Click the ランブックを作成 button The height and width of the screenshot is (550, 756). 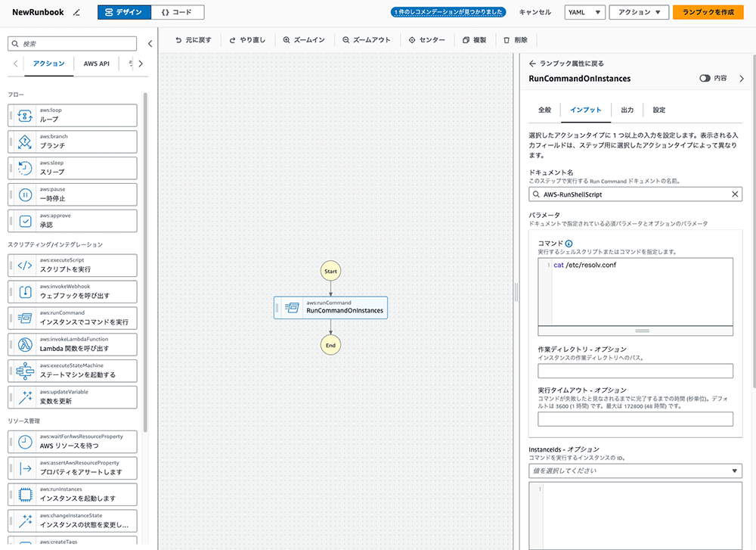click(708, 12)
